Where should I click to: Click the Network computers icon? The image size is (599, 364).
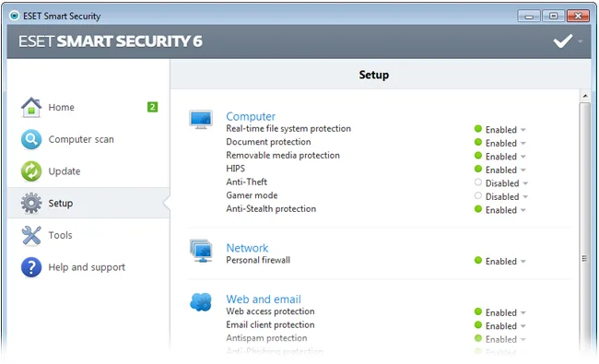[201, 251]
